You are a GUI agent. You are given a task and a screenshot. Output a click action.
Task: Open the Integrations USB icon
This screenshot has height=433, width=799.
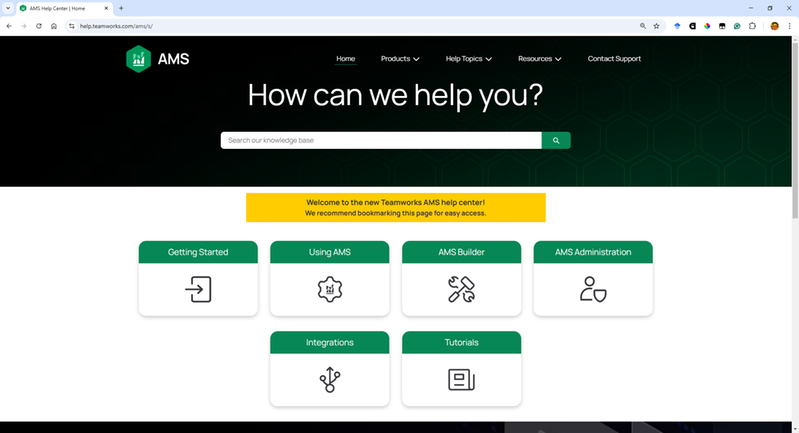(x=330, y=380)
